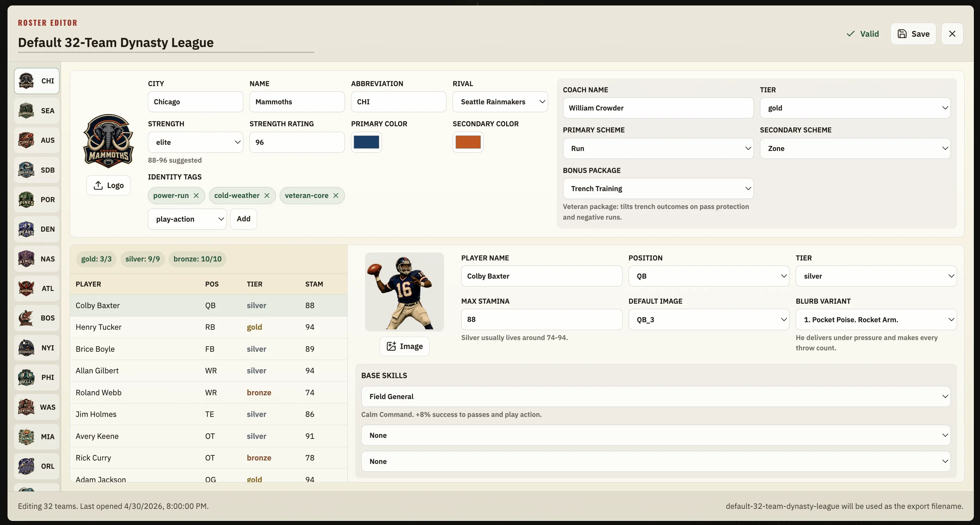Save the roster
This screenshot has width=980, height=525.
(x=913, y=34)
